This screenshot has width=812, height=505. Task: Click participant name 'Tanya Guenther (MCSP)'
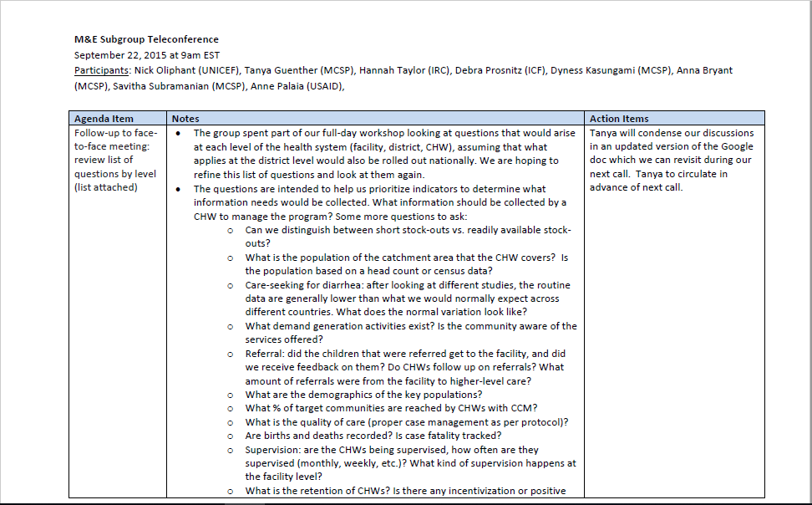pos(299,70)
